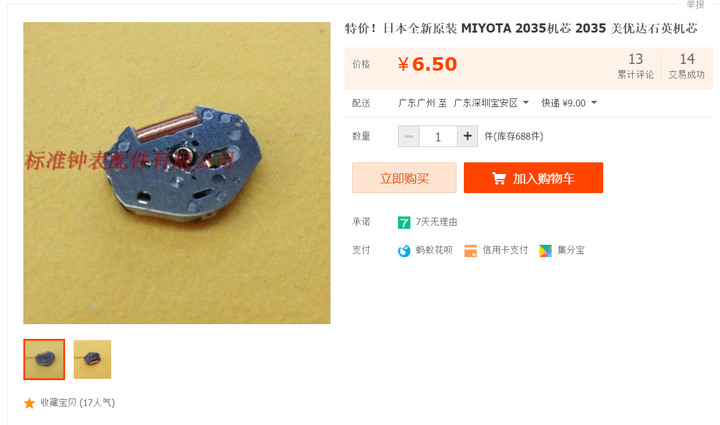
Task: Click the large watch movement product image
Action: tap(177, 173)
